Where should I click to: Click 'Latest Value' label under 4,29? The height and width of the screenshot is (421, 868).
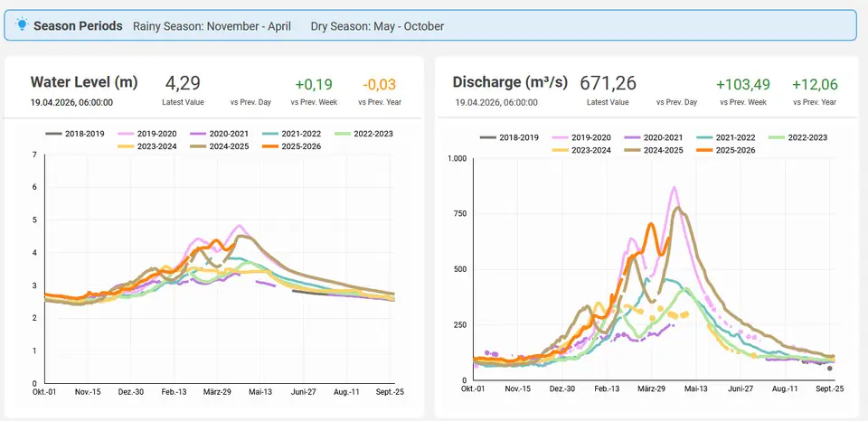(x=184, y=102)
